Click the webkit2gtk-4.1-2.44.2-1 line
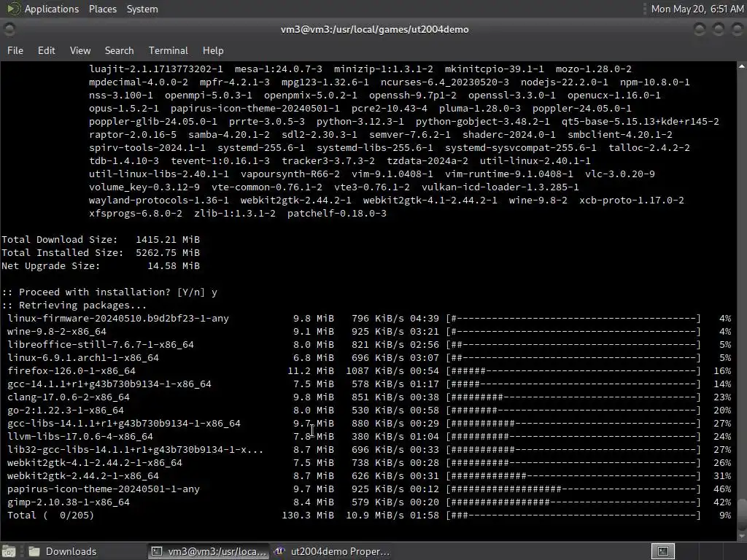This screenshot has width=747, height=560. pyautogui.click(x=368, y=462)
